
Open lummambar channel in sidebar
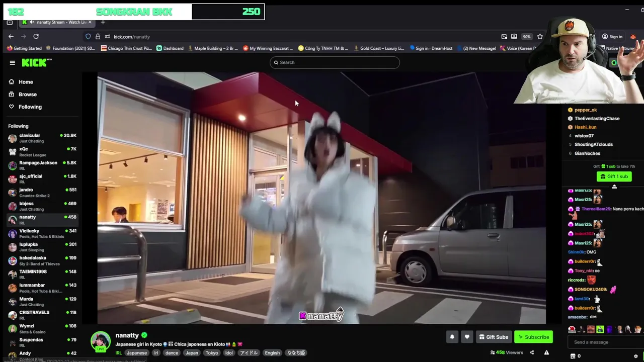point(42,287)
